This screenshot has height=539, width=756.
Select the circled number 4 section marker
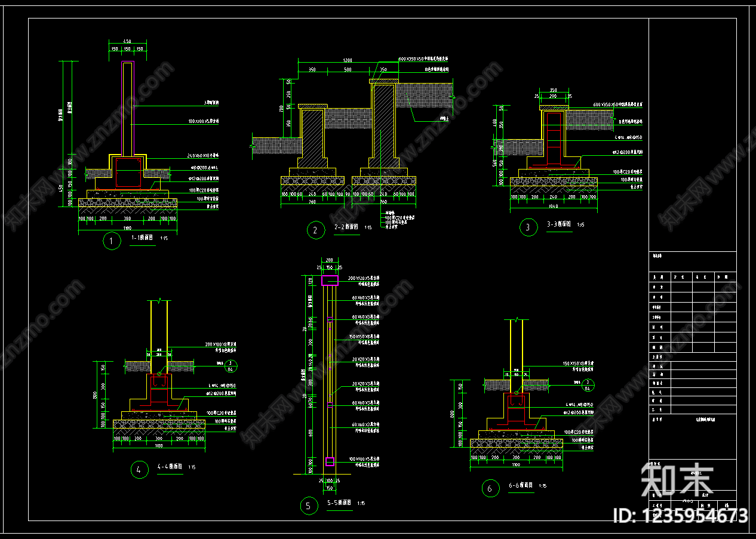[139, 469]
